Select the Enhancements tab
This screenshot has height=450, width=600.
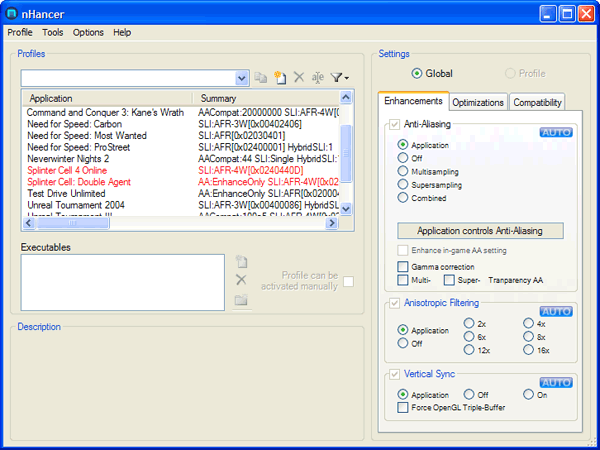pyautogui.click(x=413, y=101)
